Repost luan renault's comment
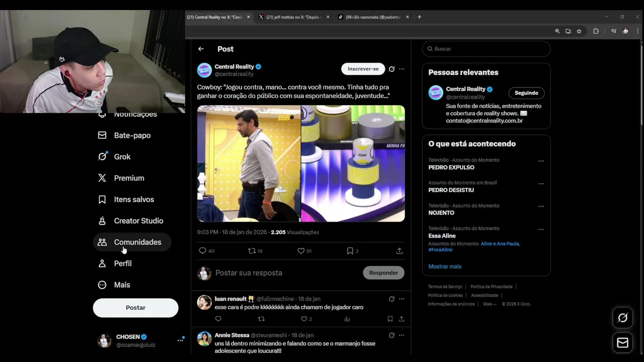The height and width of the screenshot is (362, 644). click(x=261, y=319)
